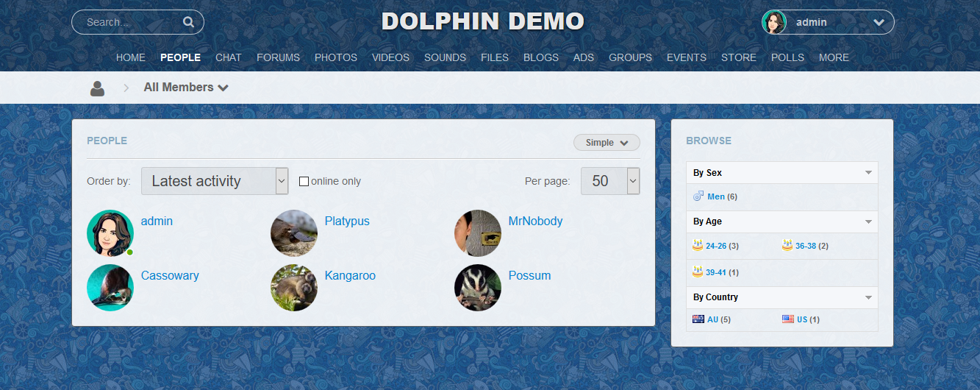The image size is (980, 390).
Task: Collapse the By Country section
Action: [x=868, y=297]
